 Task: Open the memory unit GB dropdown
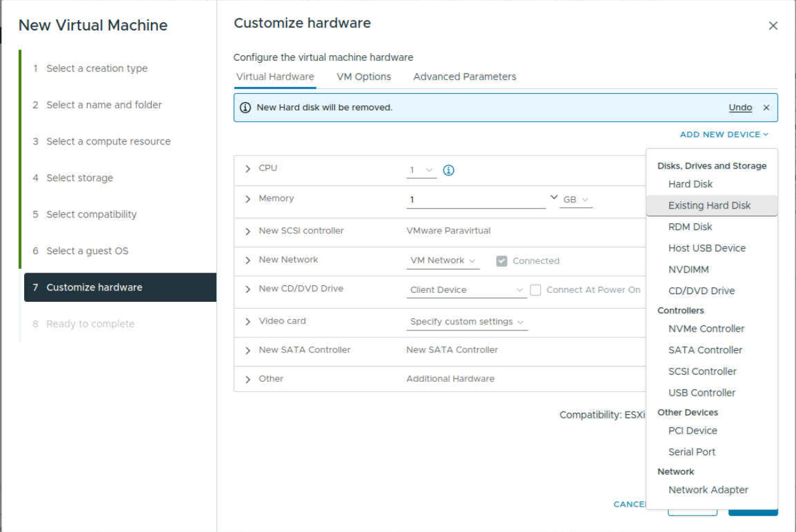click(575, 200)
